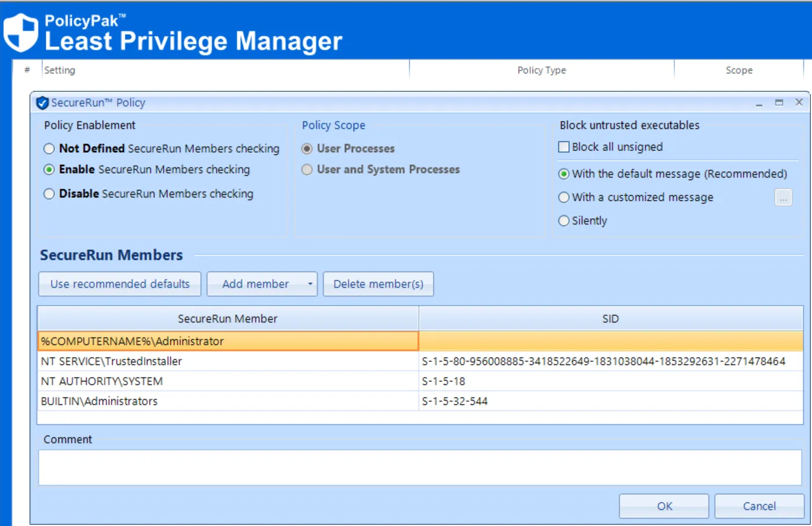This screenshot has width=812, height=526.
Task: Click the S-1-5-32-544 SID cell
Action: (x=611, y=401)
